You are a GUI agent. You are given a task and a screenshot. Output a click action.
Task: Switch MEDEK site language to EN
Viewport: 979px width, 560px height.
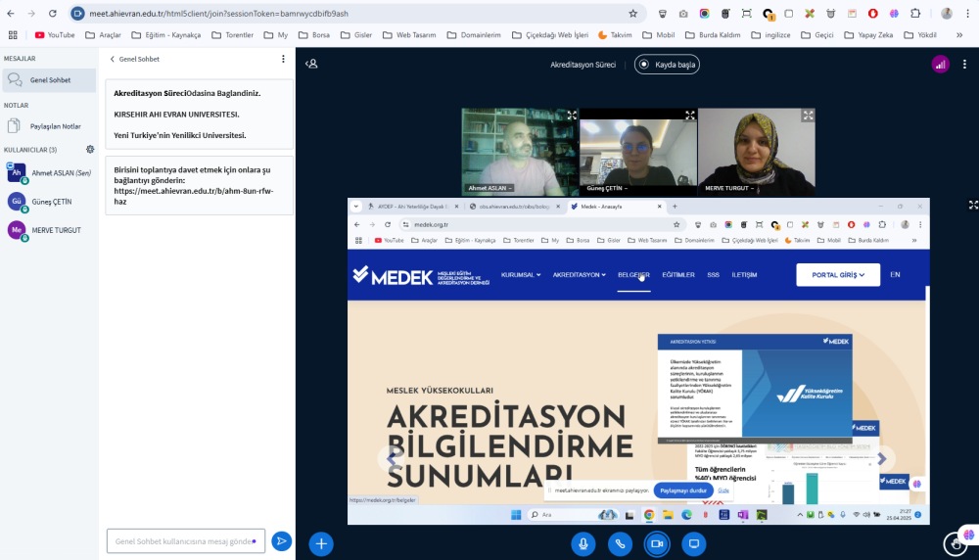[x=895, y=275]
